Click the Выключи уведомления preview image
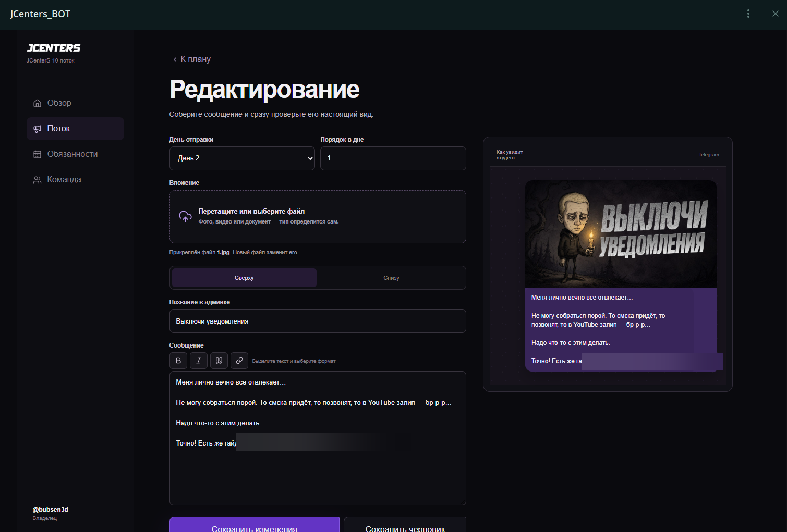 pyautogui.click(x=621, y=234)
